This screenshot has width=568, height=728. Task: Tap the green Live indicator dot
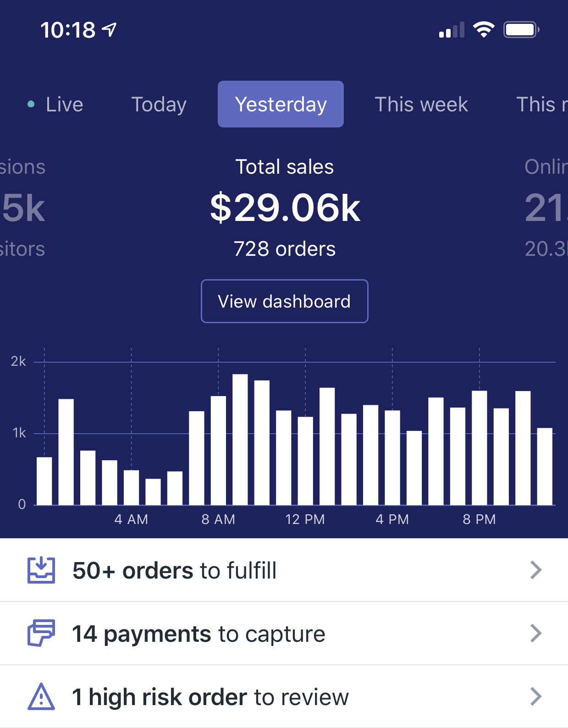(31, 104)
